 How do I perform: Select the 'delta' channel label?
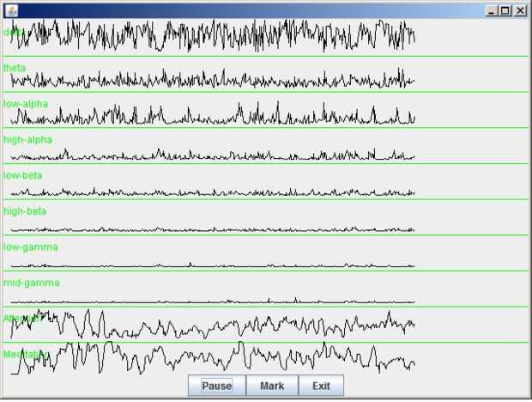[x=14, y=33]
